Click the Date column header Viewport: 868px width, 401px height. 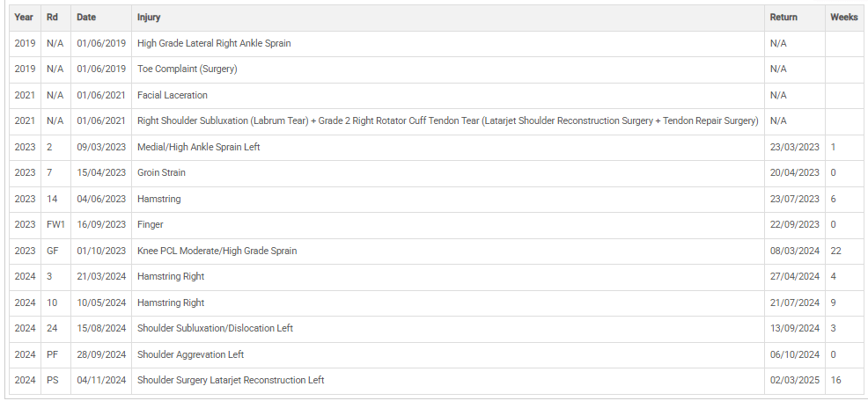coord(86,17)
